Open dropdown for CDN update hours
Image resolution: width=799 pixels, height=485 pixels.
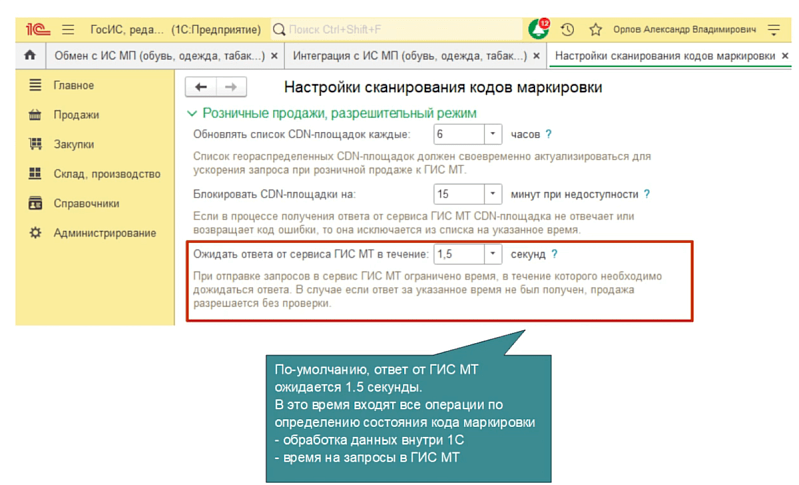tap(493, 134)
